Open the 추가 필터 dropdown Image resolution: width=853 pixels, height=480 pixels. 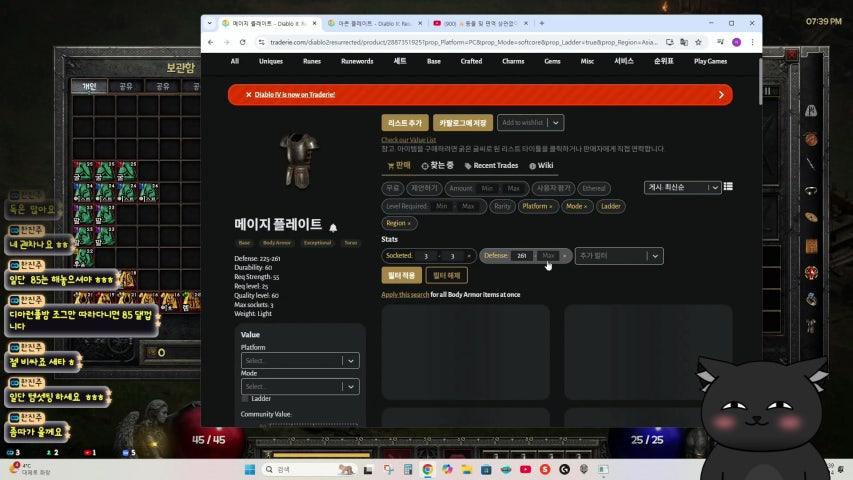tap(619, 256)
